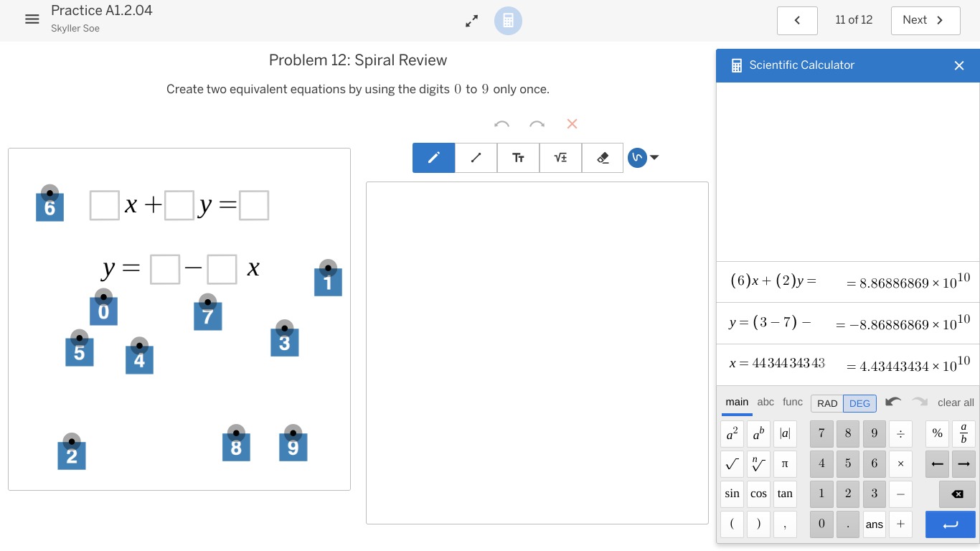Select the pencil drawing tool
Image resolution: width=980 pixels, height=551 pixels.
coord(433,158)
